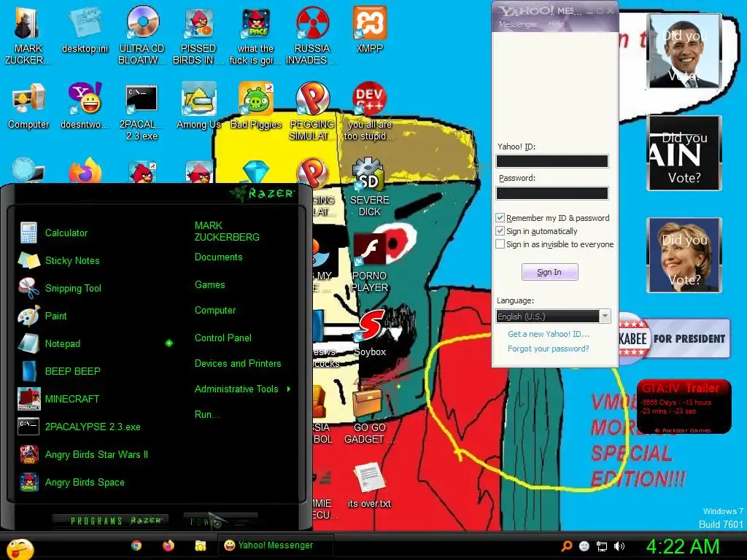
Task: Launch Firefox from the taskbar
Action: click(x=169, y=545)
